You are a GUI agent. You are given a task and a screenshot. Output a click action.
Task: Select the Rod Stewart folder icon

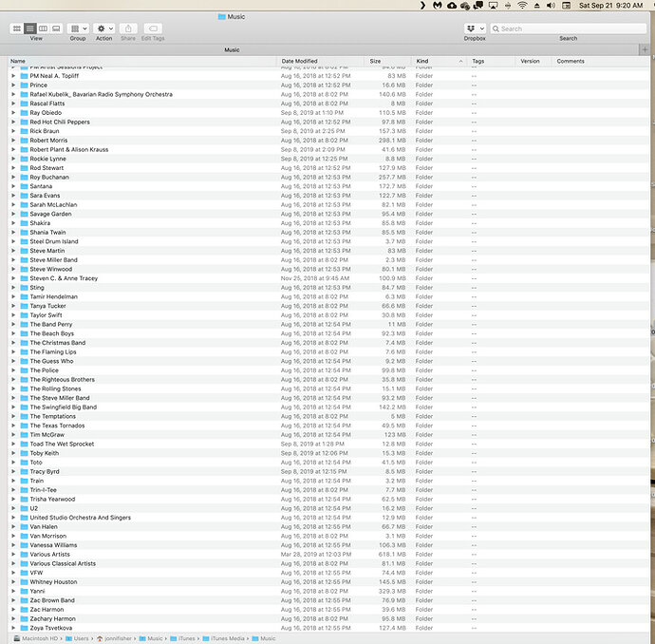point(25,168)
